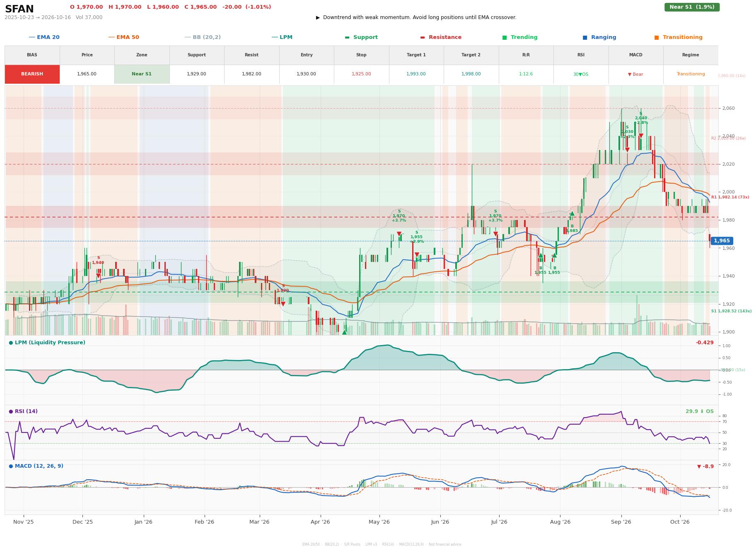This screenshot has width=756, height=551.
Task: Click the R1 1,982.14 (73x) label
Action: tap(730, 197)
